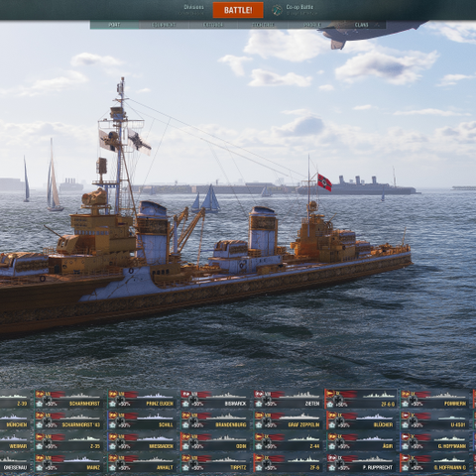The image size is (476, 476).
Task: Switch to the Port tab
Action: click(x=114, y=25)
